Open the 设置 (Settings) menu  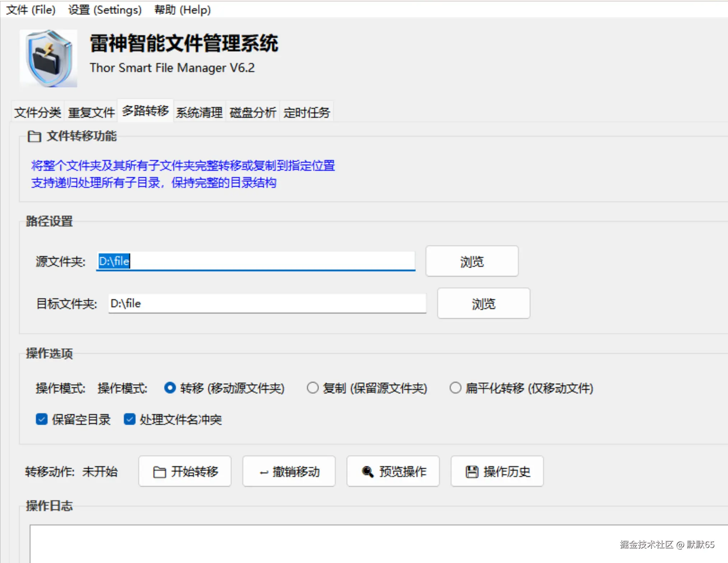105,10
